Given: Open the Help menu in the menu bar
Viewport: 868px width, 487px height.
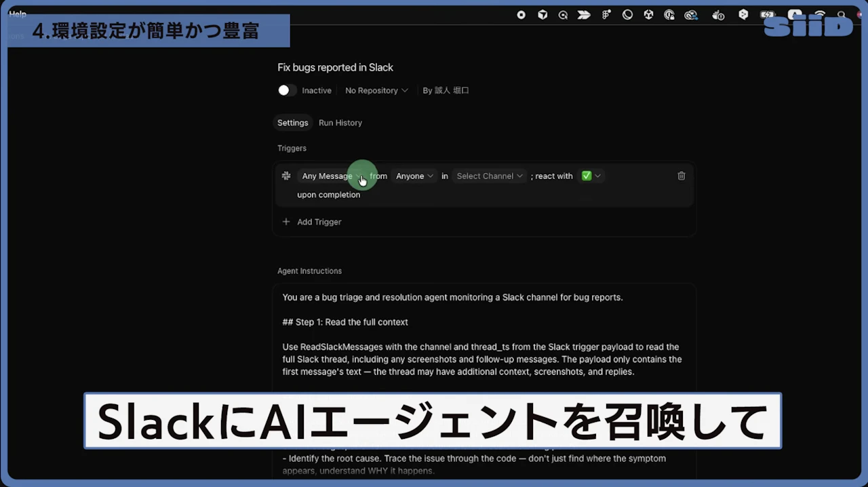Looking at the screenshot, I should (18, 14).
